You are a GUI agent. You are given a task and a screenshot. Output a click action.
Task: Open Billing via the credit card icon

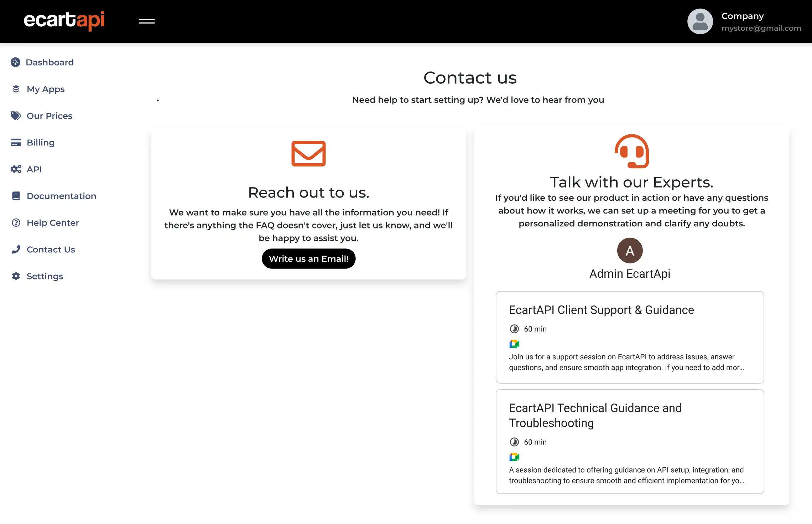[16, 142]
